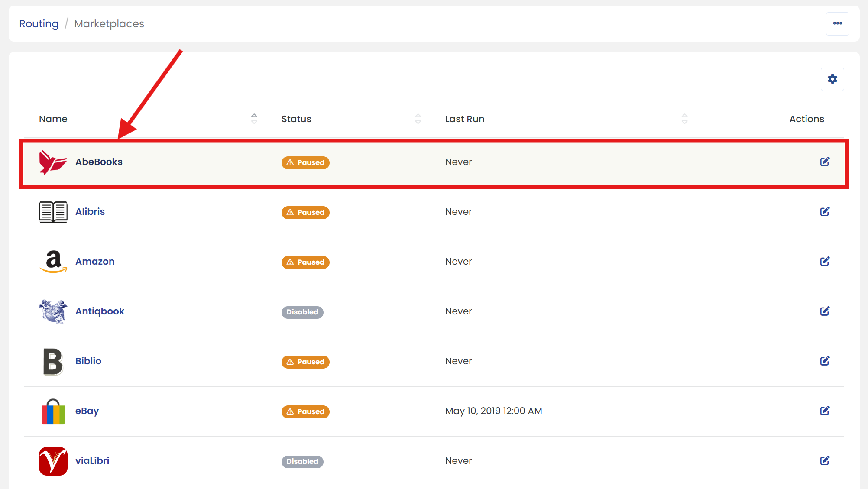Sort the table by Status
Screen dimensions: 868x489
tap(418, 119)
